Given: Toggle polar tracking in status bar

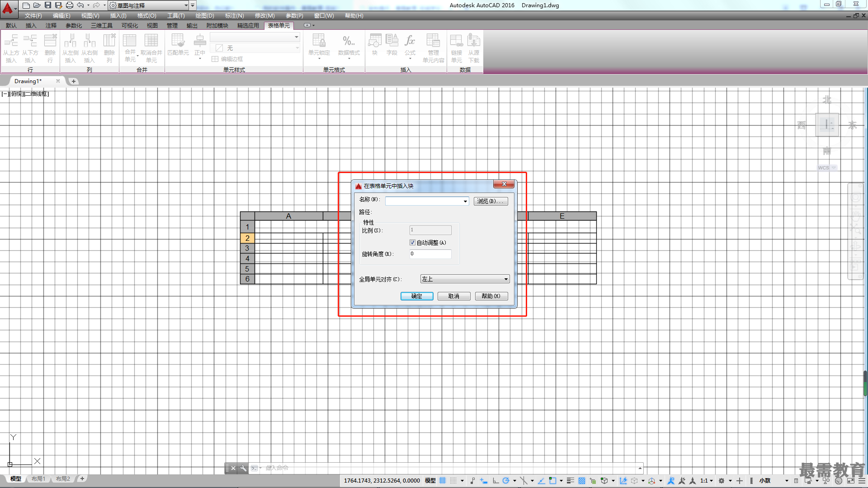Looking at the screenshot, I should (x=506, y=481).
